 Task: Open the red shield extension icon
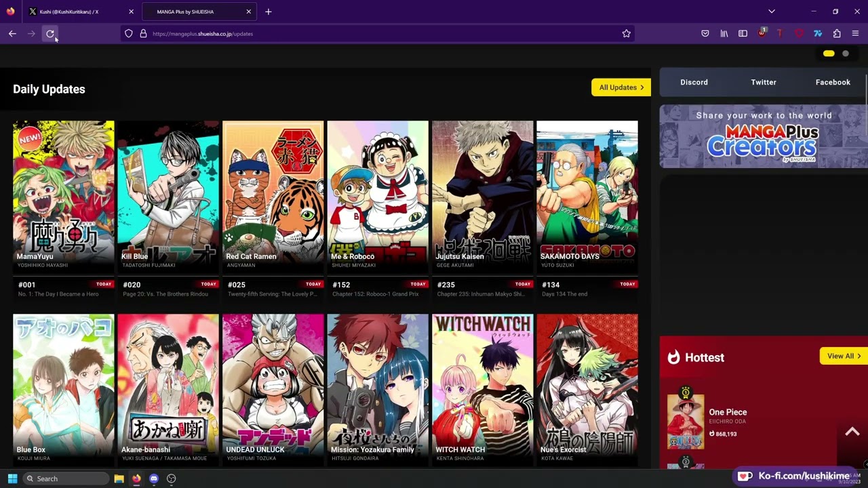click(x=799, y=33)
